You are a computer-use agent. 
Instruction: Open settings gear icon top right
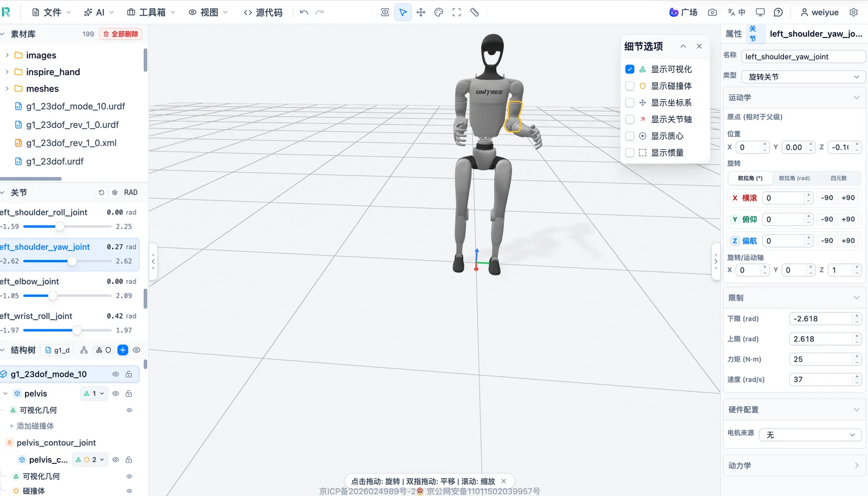pos(854,12)
